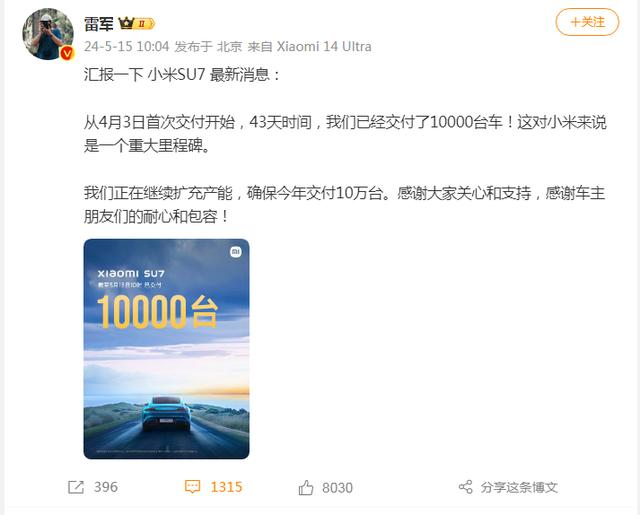Screen dimensions: 640x515
Task: Open the Xiaomi SU7 10000台 poster image
Action: point(167,349)
